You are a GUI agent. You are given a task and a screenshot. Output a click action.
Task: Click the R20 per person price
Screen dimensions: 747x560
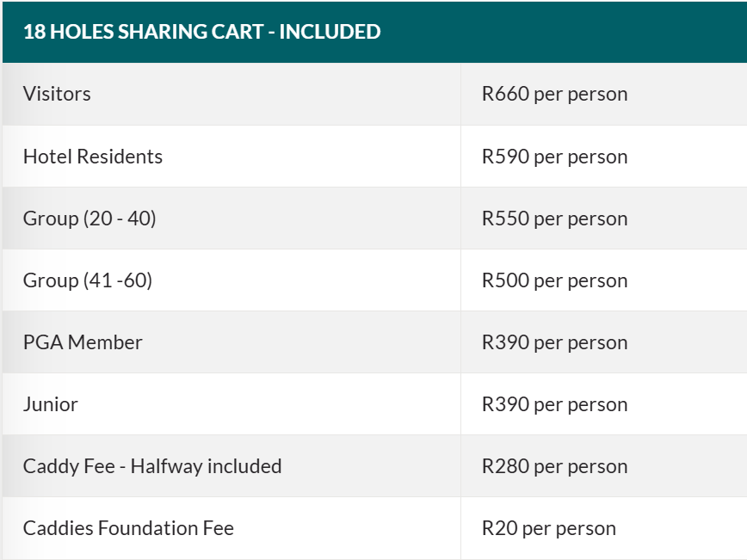pyautogui.click(x=548, y=528)
